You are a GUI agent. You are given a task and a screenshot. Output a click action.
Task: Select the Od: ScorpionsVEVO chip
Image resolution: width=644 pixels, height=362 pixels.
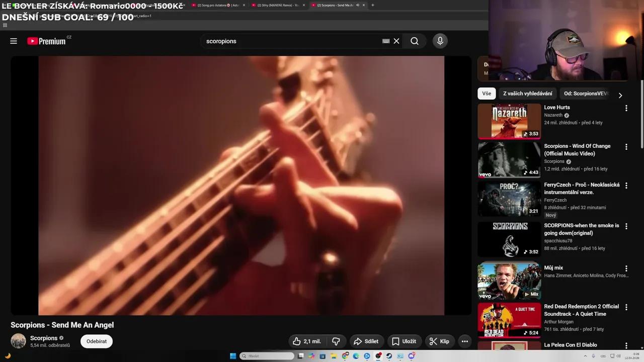(x=586, y=94)
